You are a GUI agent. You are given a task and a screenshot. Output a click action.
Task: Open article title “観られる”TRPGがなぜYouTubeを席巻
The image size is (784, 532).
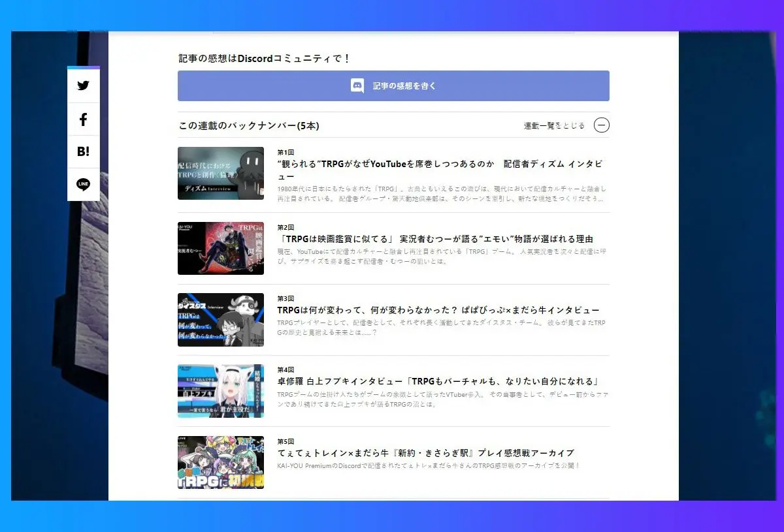[440, 170]
